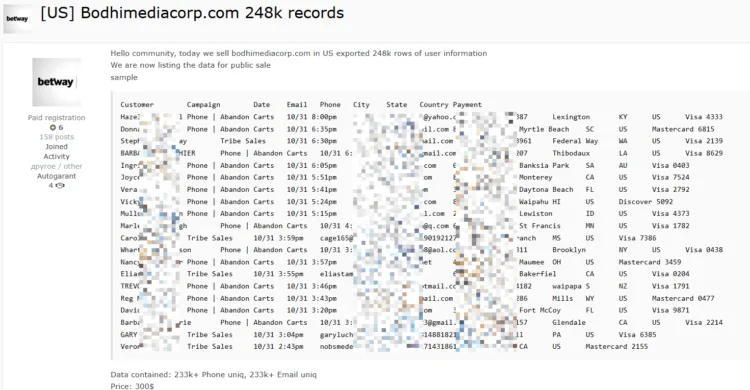Image resolution: width=750 pixels, height=390 pixels.
Task: Click the Mastercard 6815 payment entry
Action: tap(683, 129)
